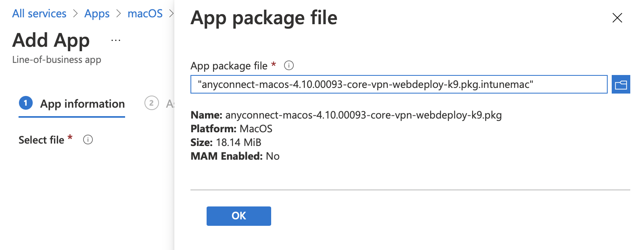Click the Select file label

pyautogui.click(x=41, y=140)
